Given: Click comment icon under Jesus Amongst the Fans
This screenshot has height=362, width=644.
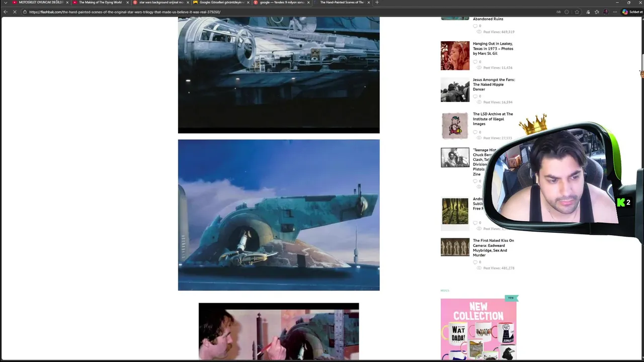Looking at the screenshot, I should [475, 96].
